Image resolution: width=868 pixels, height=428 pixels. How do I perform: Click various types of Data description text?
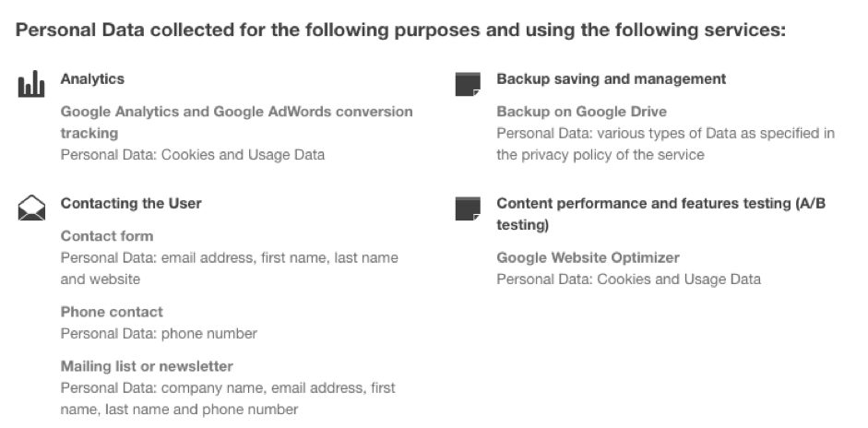pyautogui.click(x=665, y=144)
